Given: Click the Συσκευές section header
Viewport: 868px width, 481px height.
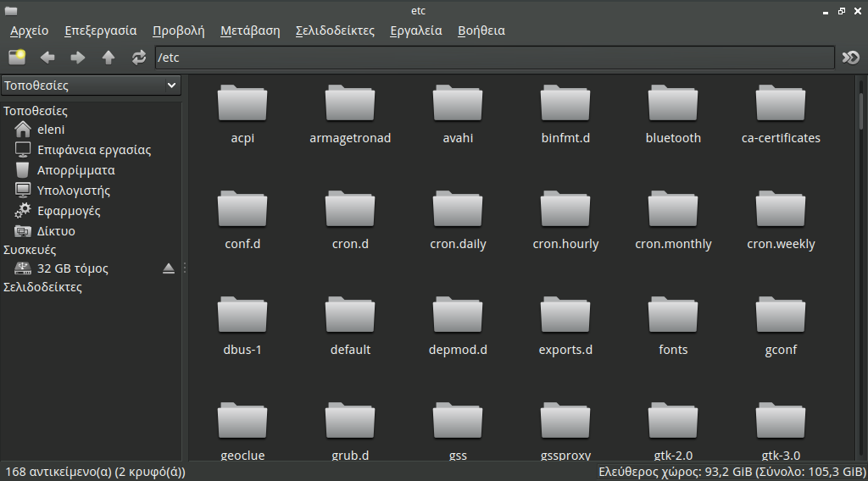Looking at the screenshot, I should (x=30, y=250).
